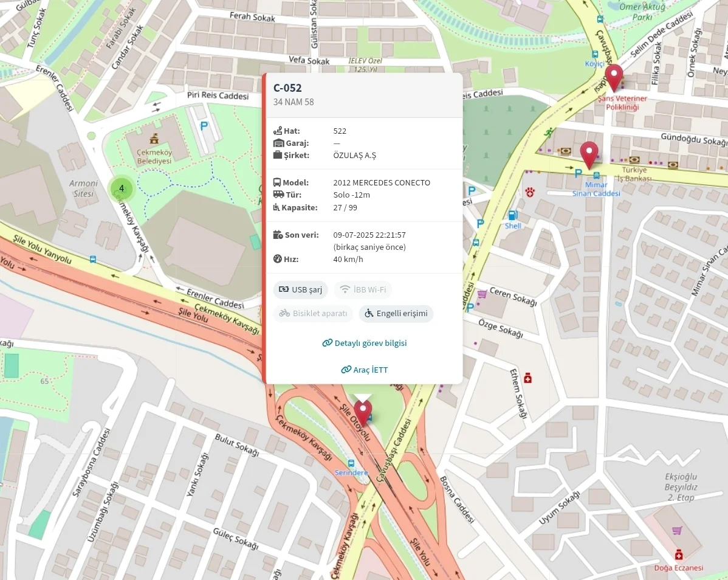
Task: Click the USB şarj feature chip
Action: pos(300,289)
